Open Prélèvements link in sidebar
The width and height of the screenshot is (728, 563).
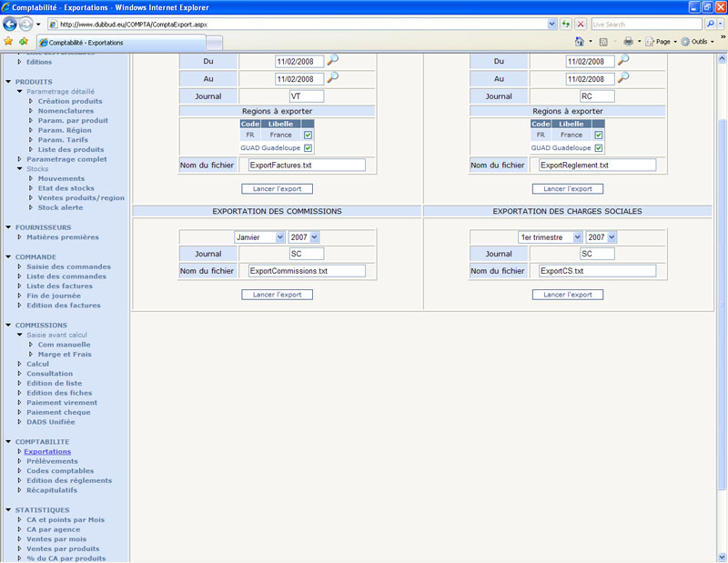coord(52,461)
